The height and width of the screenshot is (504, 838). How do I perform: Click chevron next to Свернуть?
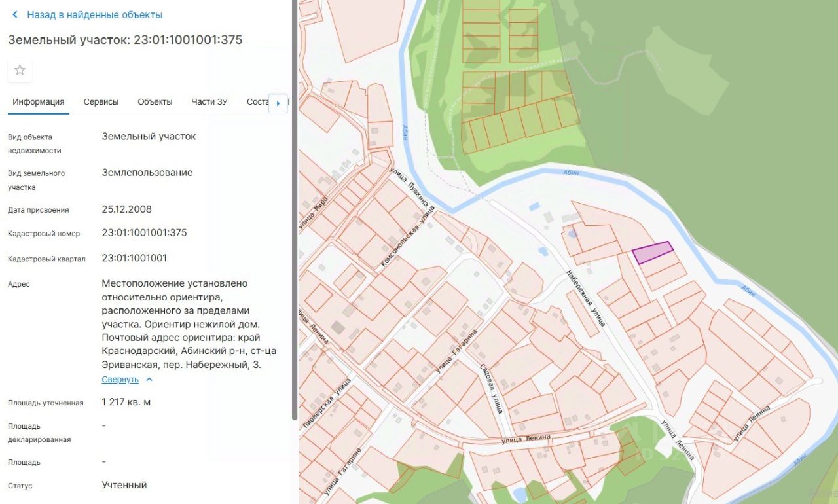[149, 380]
